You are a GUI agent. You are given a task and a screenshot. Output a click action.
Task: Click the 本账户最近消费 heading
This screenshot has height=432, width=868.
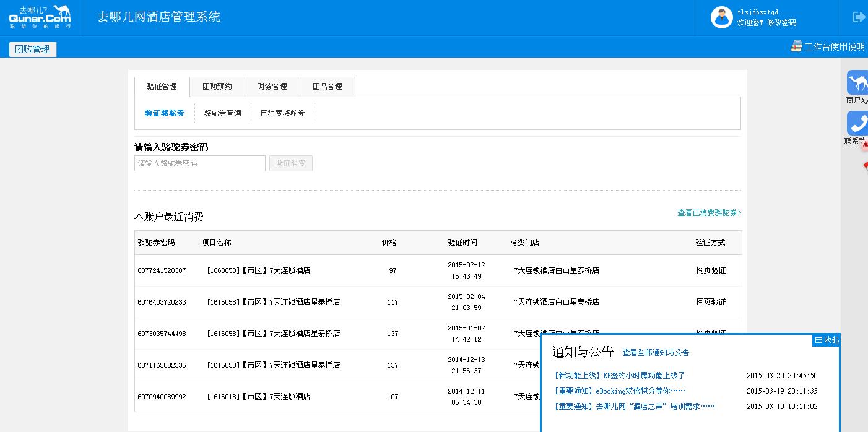(169, 217)
